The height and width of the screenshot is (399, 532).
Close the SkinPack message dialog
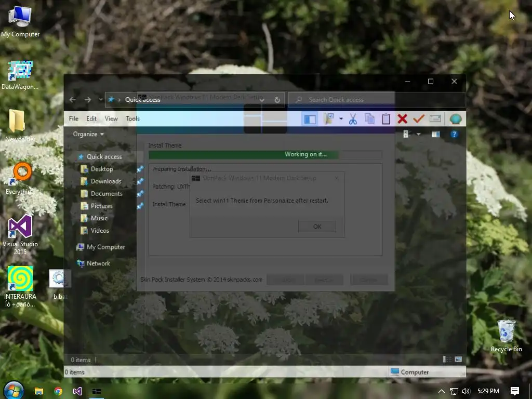coord(337,178)
